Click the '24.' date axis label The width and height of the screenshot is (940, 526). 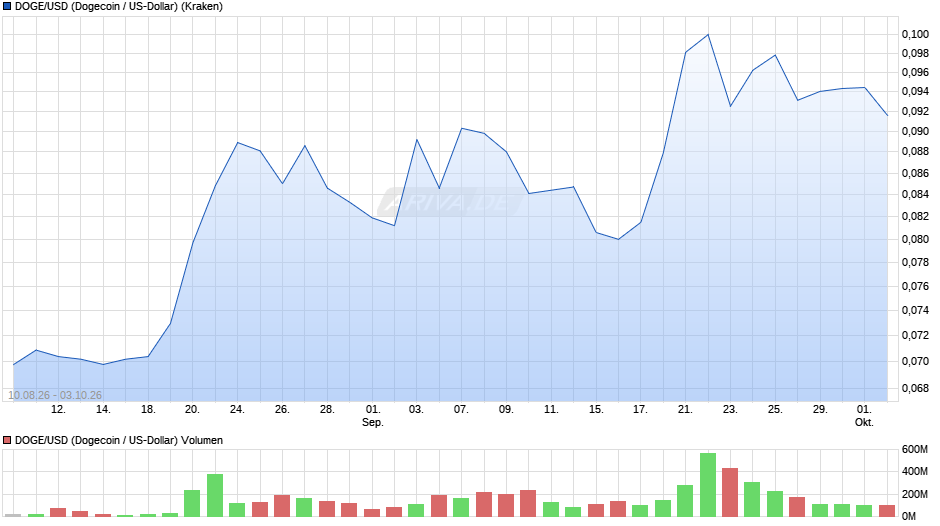tap(237, 409)
